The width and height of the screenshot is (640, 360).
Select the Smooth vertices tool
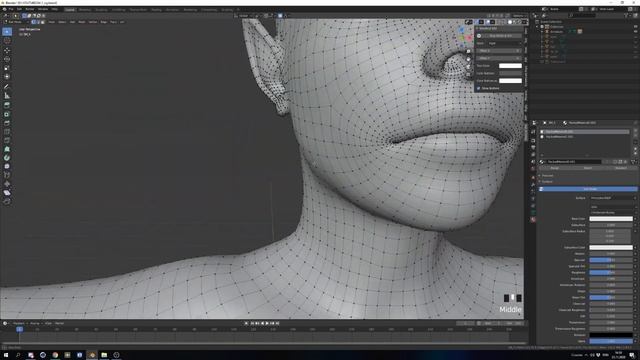(x=7, y=166)
